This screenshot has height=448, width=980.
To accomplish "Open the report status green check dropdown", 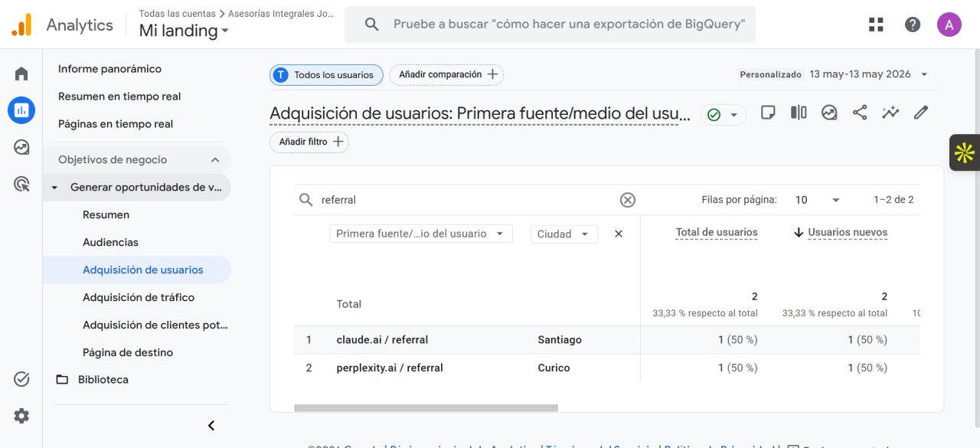I will click(x=724, y=115).
